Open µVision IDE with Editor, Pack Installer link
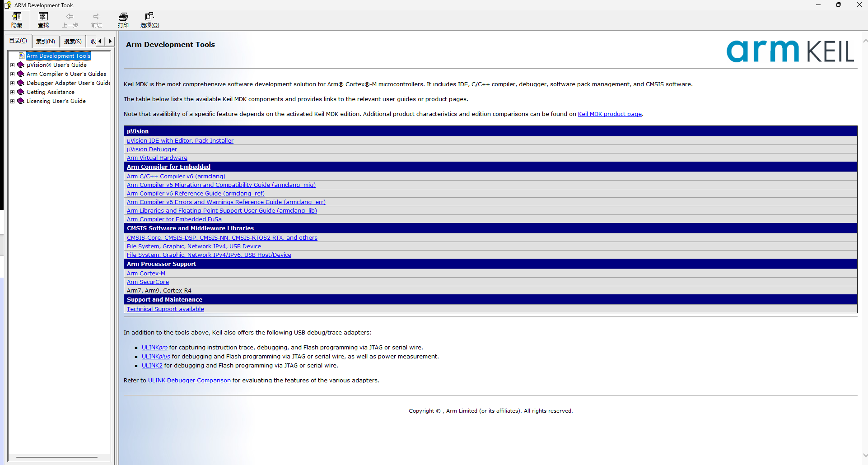 click(180, 141)
